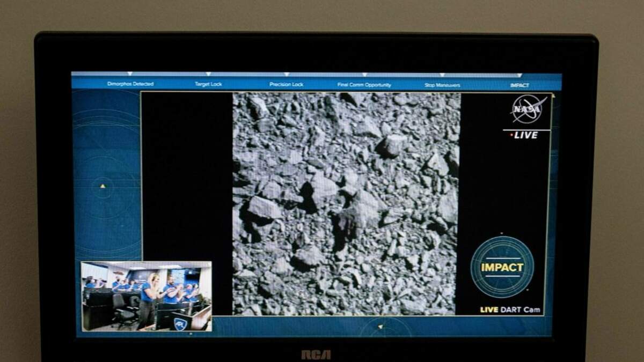Click the RCA logo on monitor bezel

pyautogui.click(x=316, y=354)
